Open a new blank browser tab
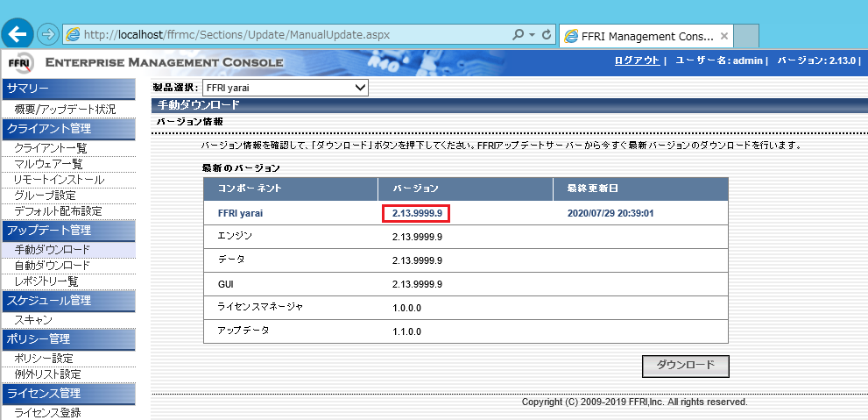 [x=746, y=36]
